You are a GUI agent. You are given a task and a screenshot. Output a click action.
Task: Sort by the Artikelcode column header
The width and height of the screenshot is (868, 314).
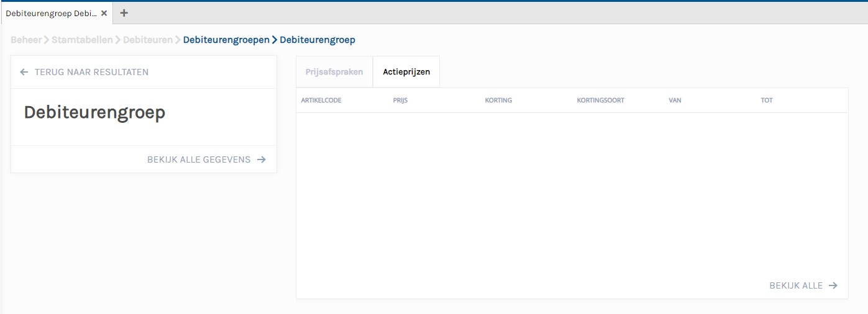pyautogui.click(x=321, y=101)
